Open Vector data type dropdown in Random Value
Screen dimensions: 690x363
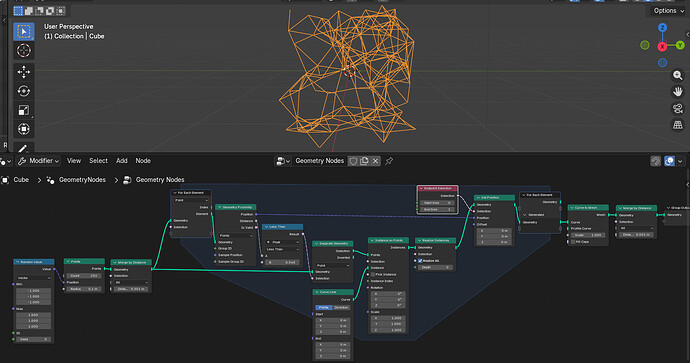pos(33,278)
